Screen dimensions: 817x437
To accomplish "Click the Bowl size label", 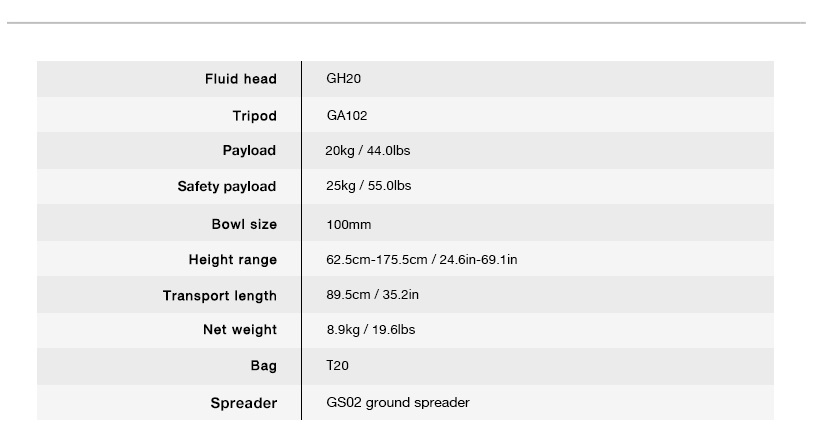I will coord(244,224).
